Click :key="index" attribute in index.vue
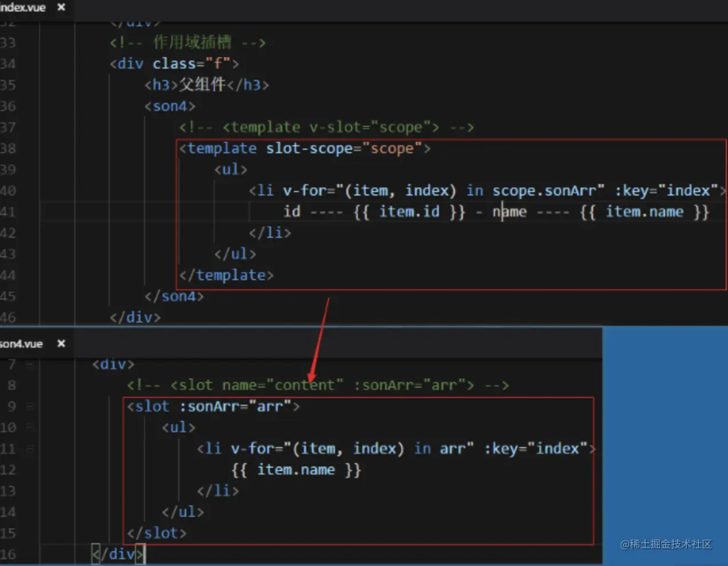Viewport: 728px width, 566px height. point(666,190)
